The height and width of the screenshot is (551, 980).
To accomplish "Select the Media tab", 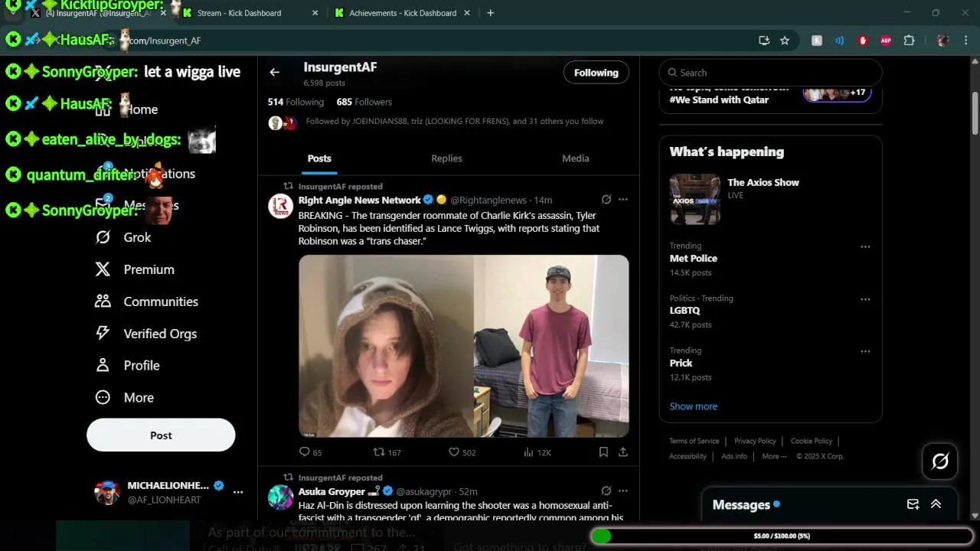I will pyautogui.click(x=576, y=158).
